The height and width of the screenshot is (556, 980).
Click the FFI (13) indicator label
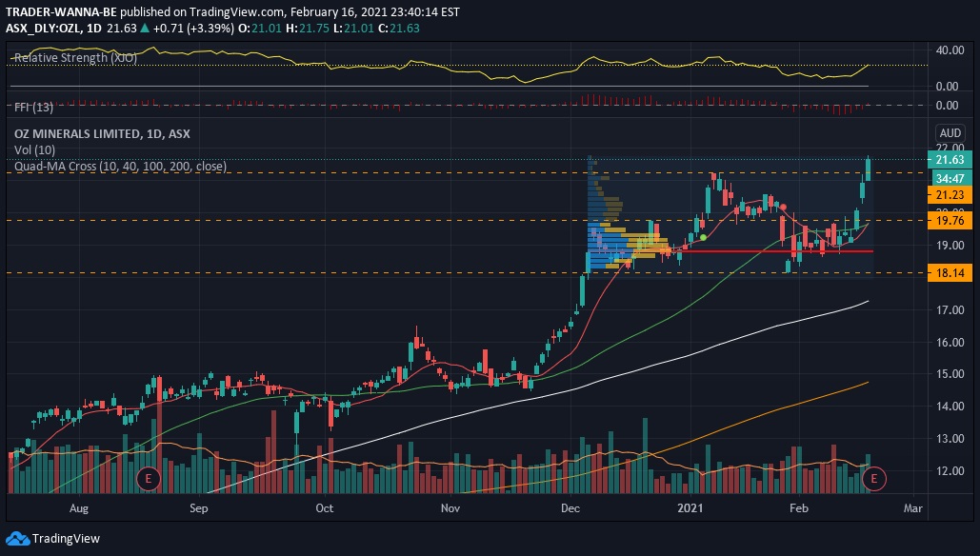33,108
